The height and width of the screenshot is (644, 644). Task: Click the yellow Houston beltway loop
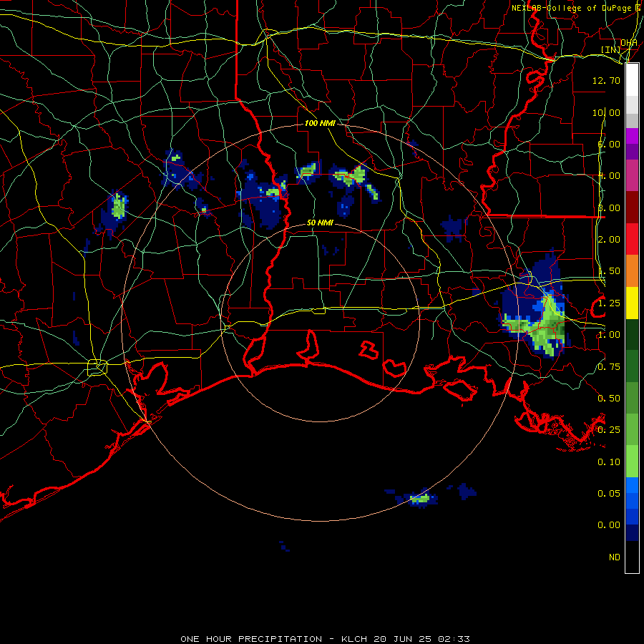[x=97, y=367]
